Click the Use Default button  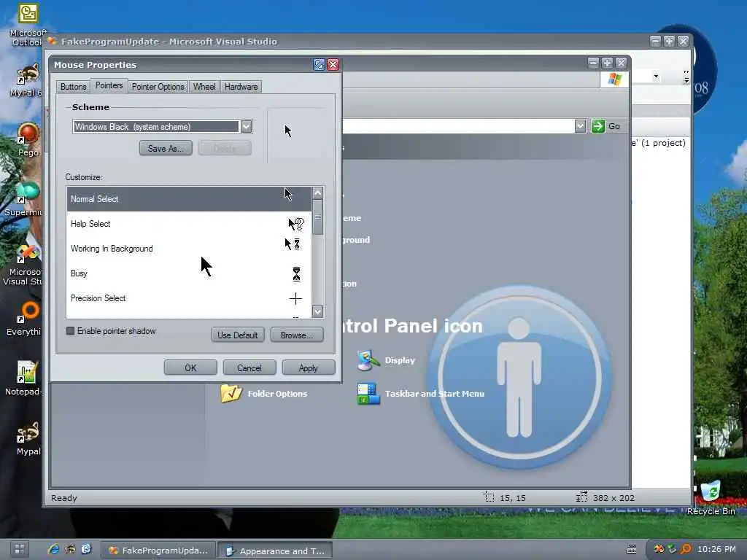tap(237, 335)
